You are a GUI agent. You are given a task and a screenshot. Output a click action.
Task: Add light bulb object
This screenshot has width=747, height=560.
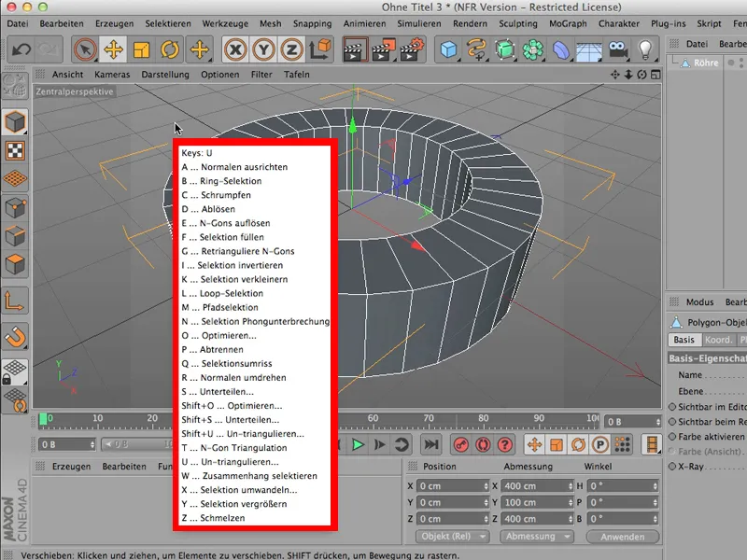[x=645, y=49]
